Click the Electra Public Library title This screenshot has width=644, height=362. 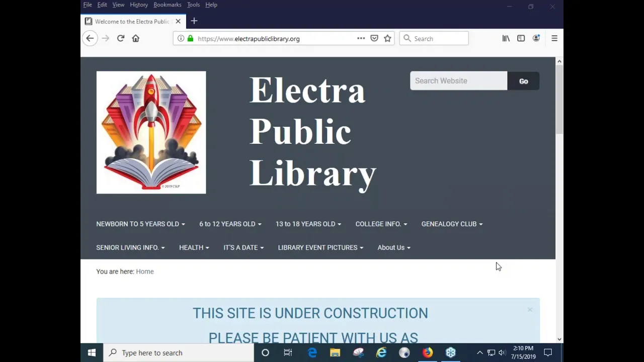pos(312,132)
